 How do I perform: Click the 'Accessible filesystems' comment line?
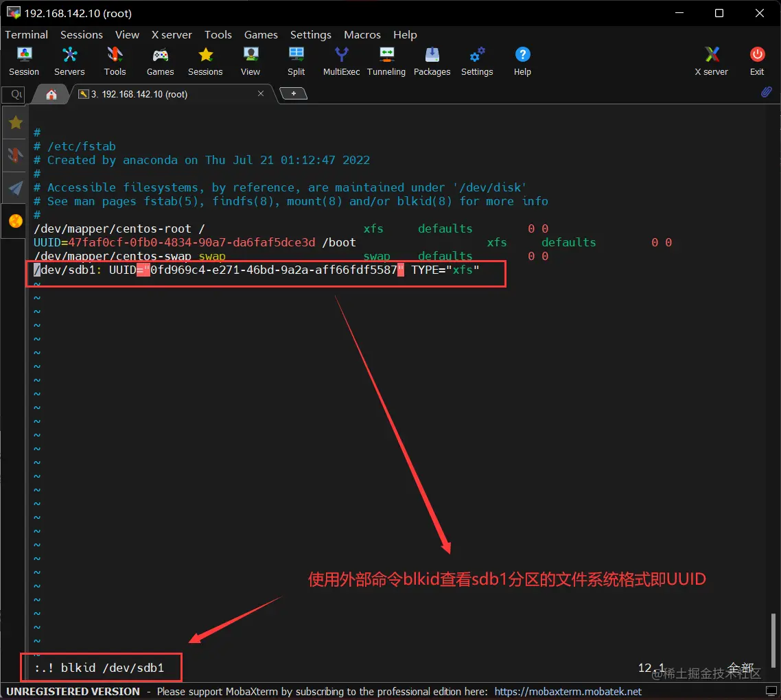click(x=280, y=188)
